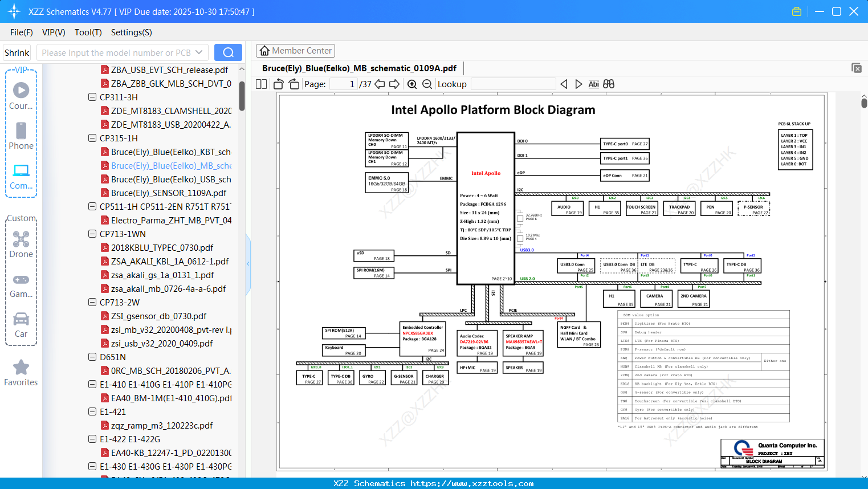Viewport: 868px width, 489px height.
Task: Click the Shrink button
Action: click(17, 52)
